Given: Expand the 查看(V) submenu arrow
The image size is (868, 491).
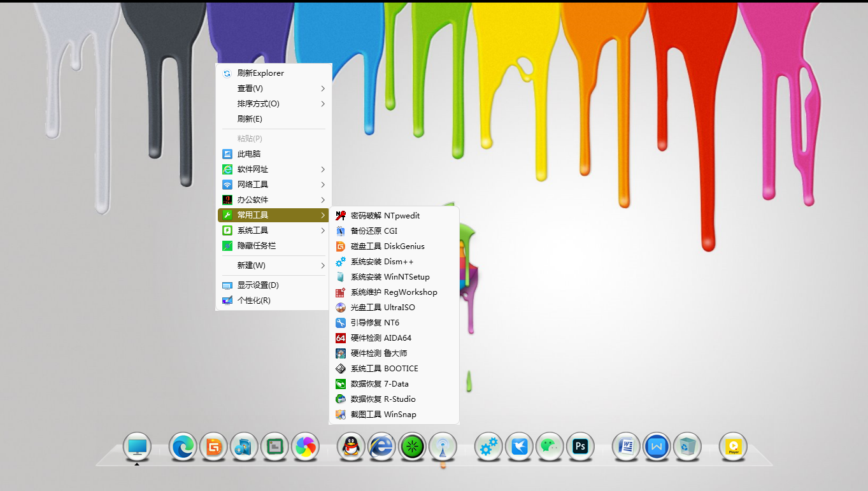Looking at the screenshot, I should [323, 89].
